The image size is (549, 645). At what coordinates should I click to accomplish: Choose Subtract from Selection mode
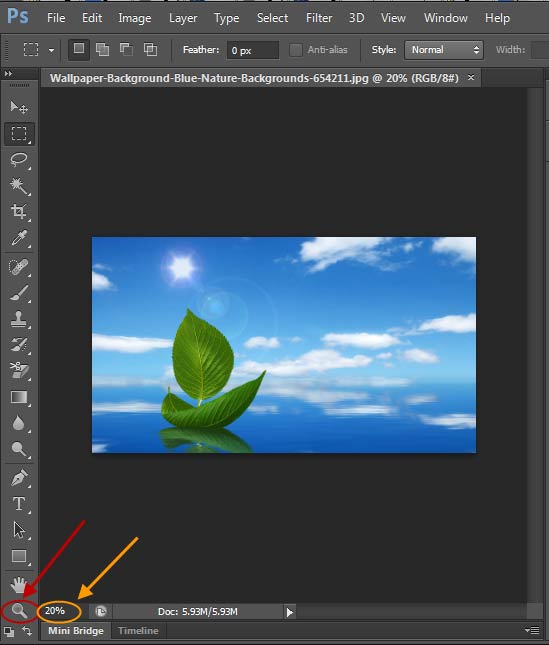(126, 49)
